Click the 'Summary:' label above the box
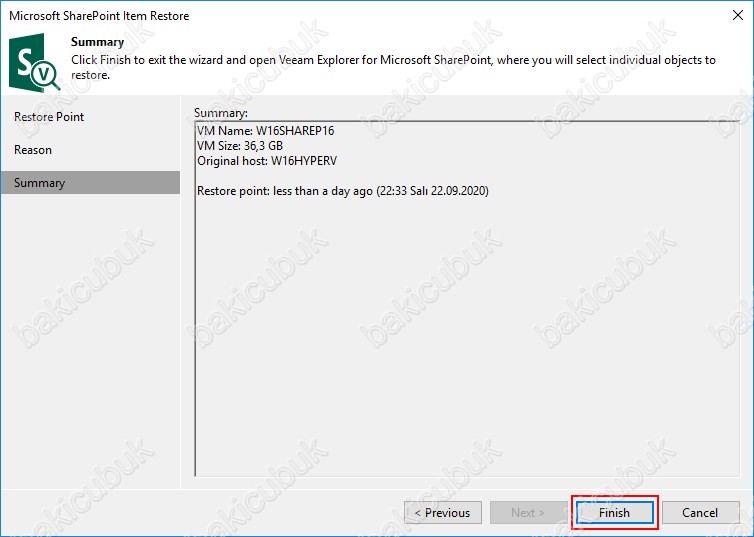Screen dimensions: 754x537 pos(221,113)
